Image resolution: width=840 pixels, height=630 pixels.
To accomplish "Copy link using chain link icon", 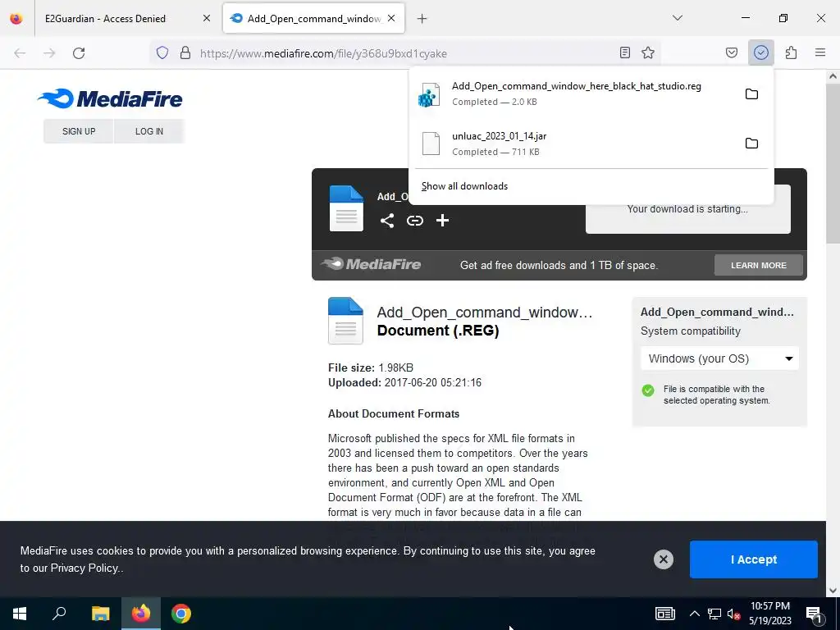I will [x=414, y=221].
